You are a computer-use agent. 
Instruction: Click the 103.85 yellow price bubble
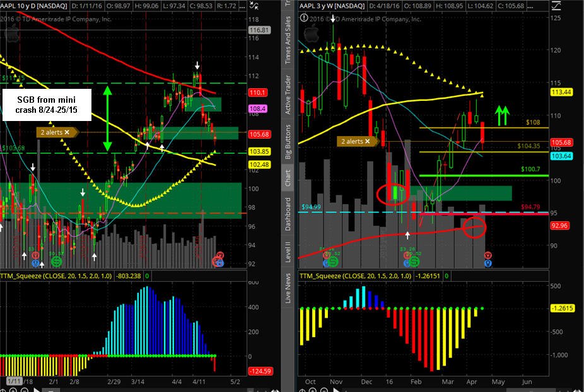tap(259, 151)
